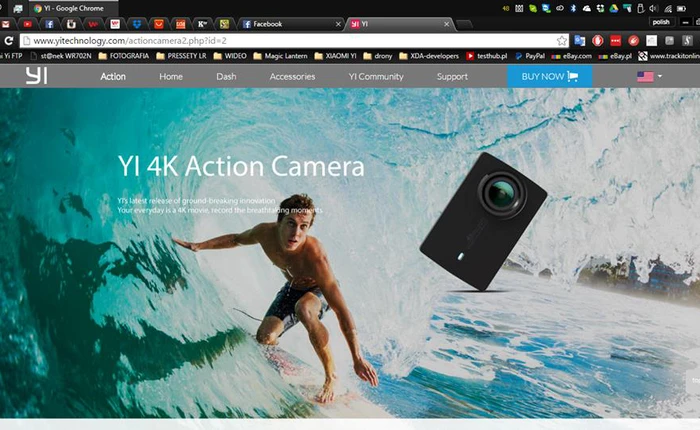Open the pinned K tab
The image size is (700, 430).
click(202, 24)
